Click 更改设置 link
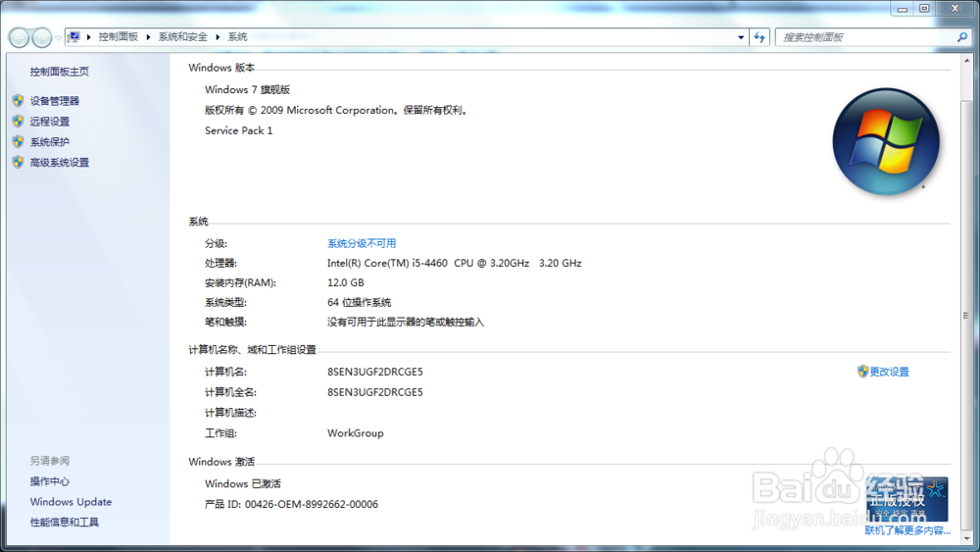 [890, 372]
